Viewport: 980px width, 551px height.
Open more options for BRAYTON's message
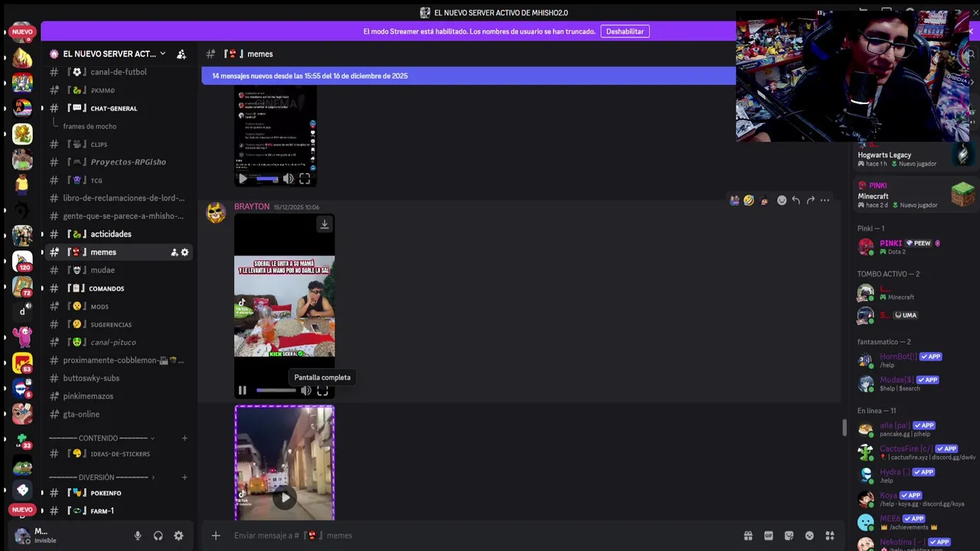coord(825,201)
